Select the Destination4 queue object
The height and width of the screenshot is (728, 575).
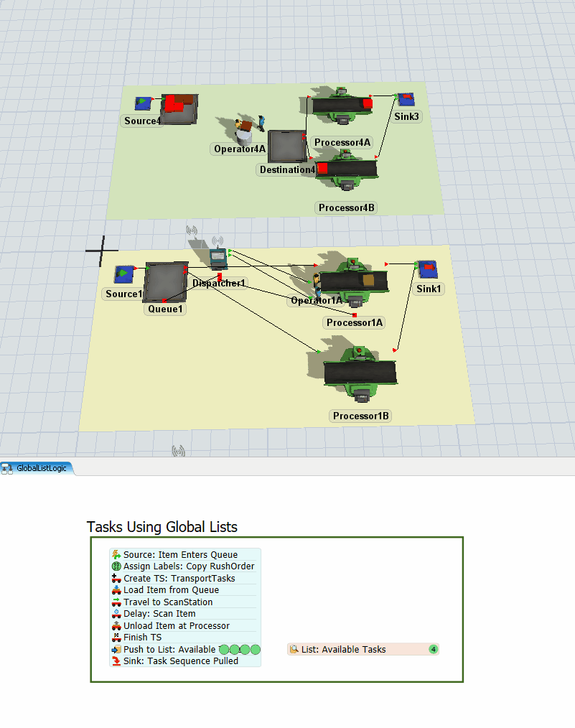287,146
